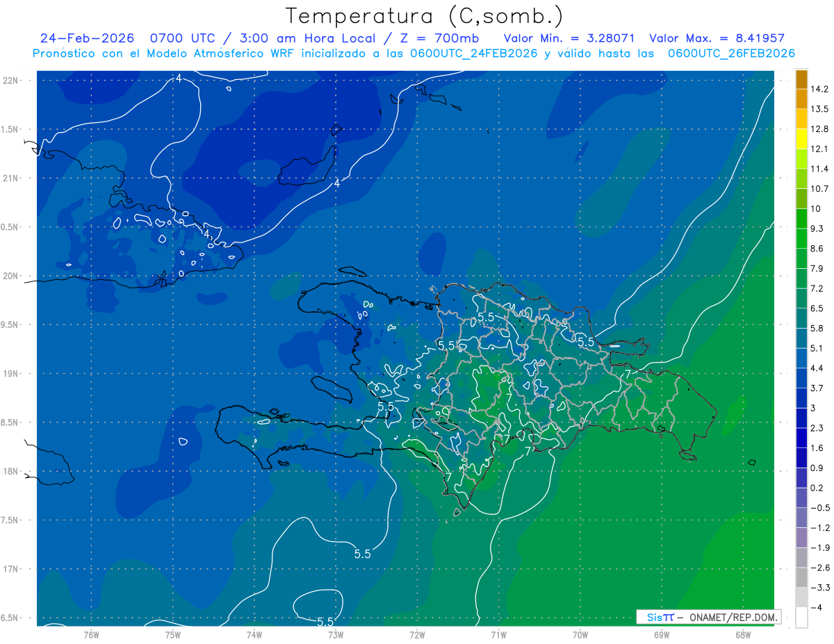Click the 8.6 legend value
The height and width of the screenshot is (644, 834).
coord(817,249)
